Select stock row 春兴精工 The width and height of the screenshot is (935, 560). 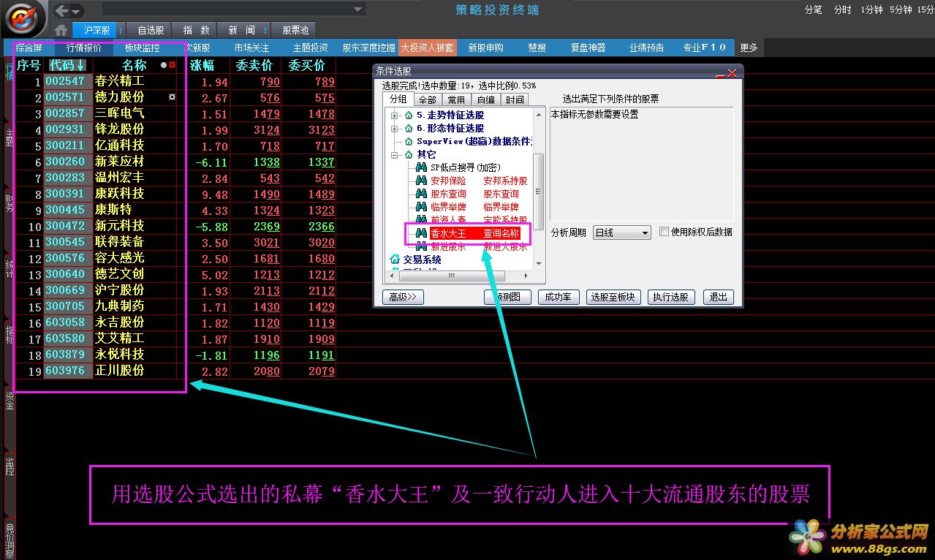click(x=120, y=81)
